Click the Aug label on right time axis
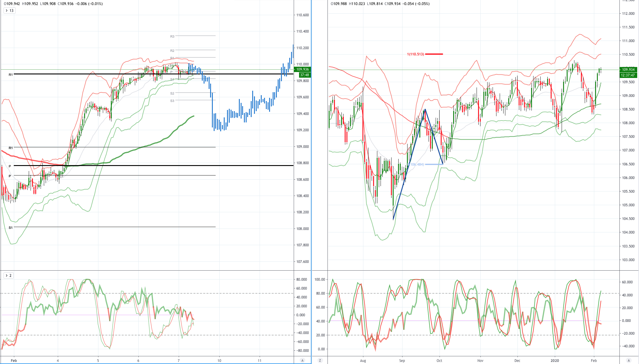Viewport: 639px width, 364px height. 363,360
